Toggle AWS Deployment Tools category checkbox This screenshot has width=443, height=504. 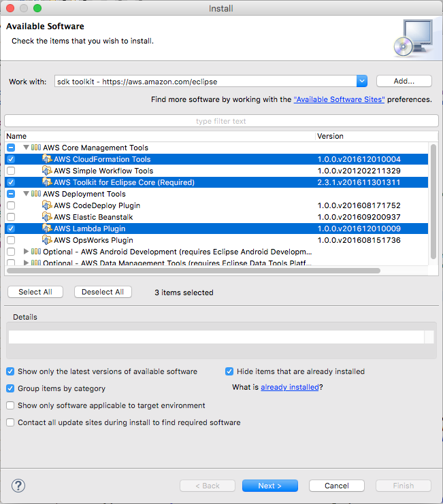[11, 194]
